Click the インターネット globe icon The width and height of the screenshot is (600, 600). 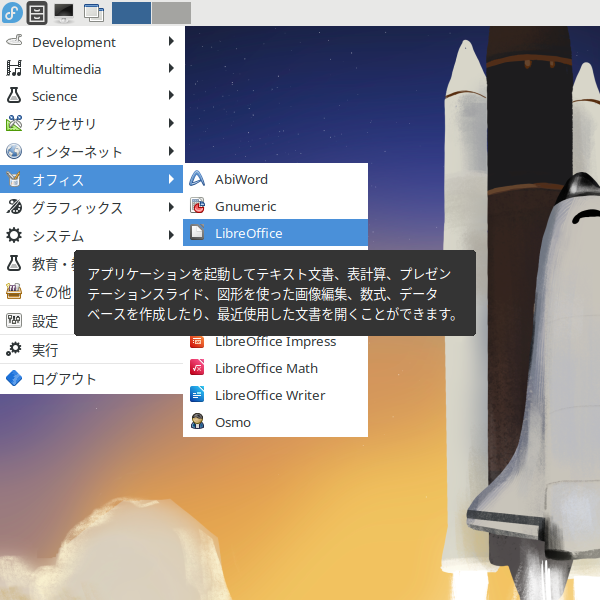tap(14, 151)
